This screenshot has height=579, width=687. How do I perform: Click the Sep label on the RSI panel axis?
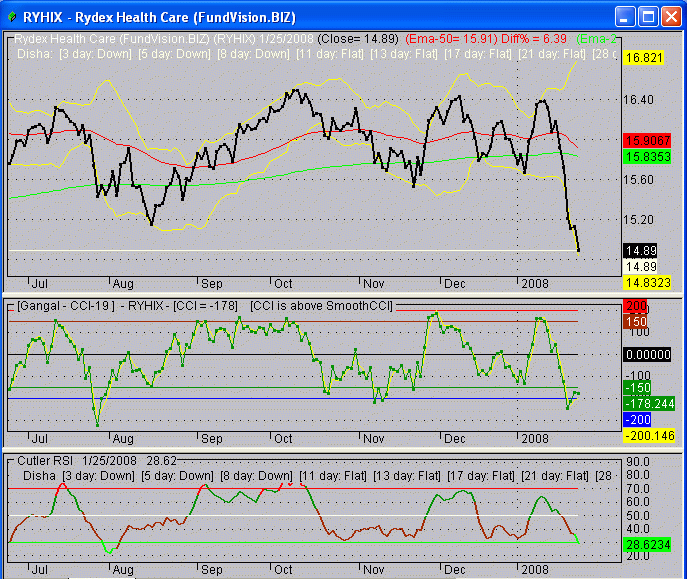[x=212, y=569]
